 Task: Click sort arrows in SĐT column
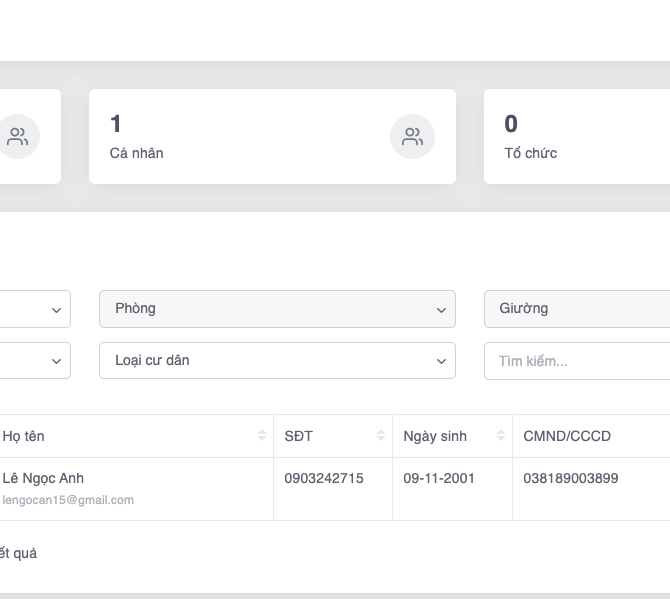[381, 436]
